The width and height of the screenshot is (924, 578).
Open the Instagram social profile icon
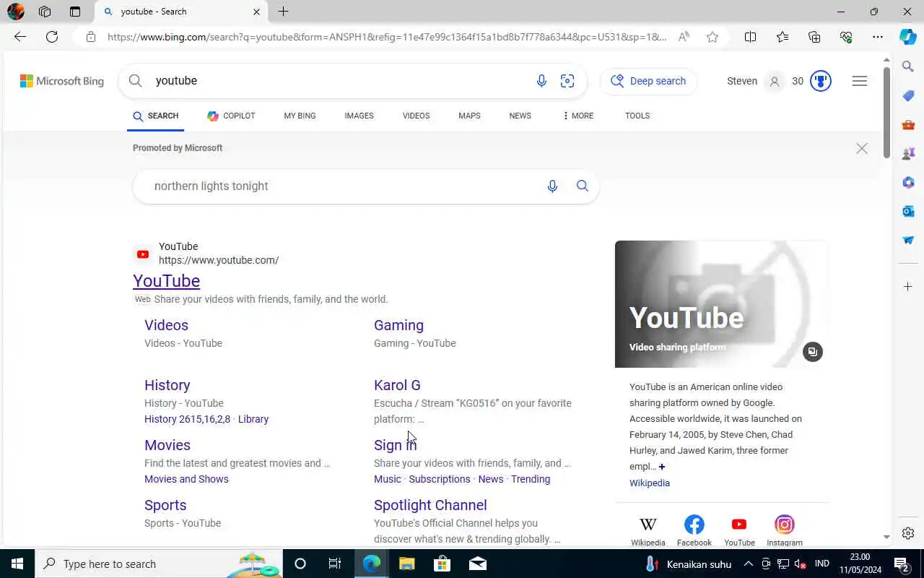pos(785,525)
